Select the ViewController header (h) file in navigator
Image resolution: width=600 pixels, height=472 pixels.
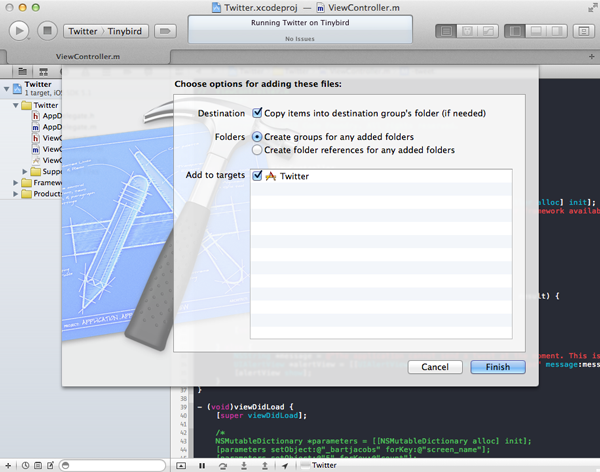pyautogui.click(x=47, y=138)
